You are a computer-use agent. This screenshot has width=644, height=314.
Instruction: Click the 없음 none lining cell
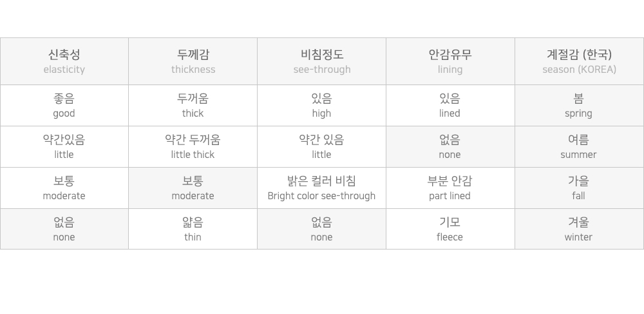(x=450, y=147)
